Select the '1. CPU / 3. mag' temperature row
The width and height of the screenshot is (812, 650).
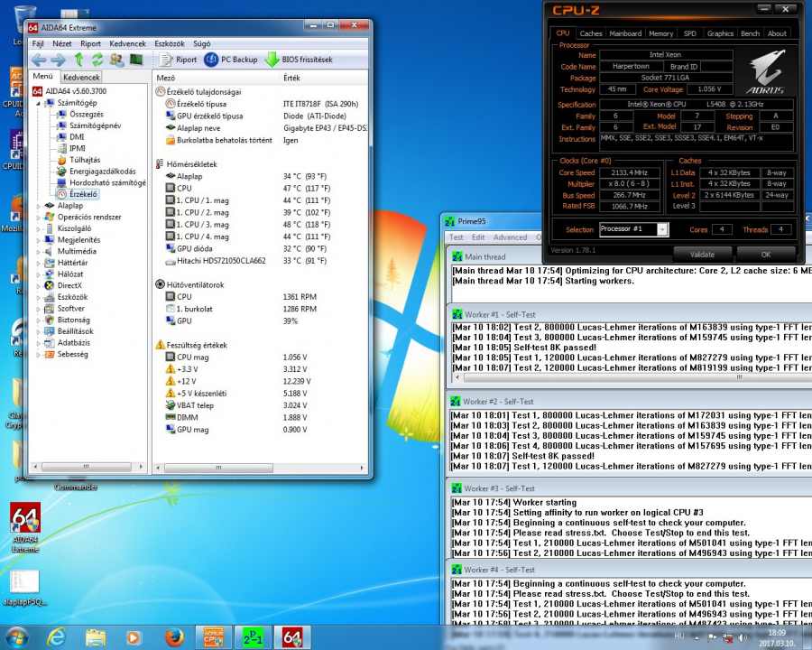(x=262, y=225)
